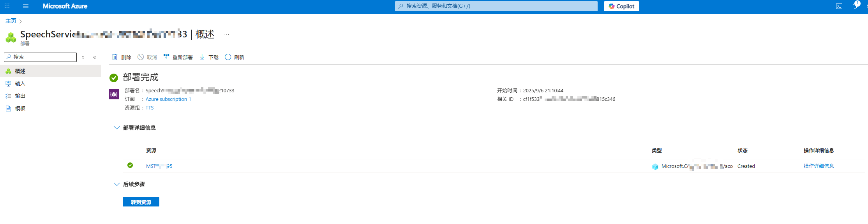Click the 下载 toolbar button
Image resolution: width=868 pixels, height=224 pixels.
[209, 57]
